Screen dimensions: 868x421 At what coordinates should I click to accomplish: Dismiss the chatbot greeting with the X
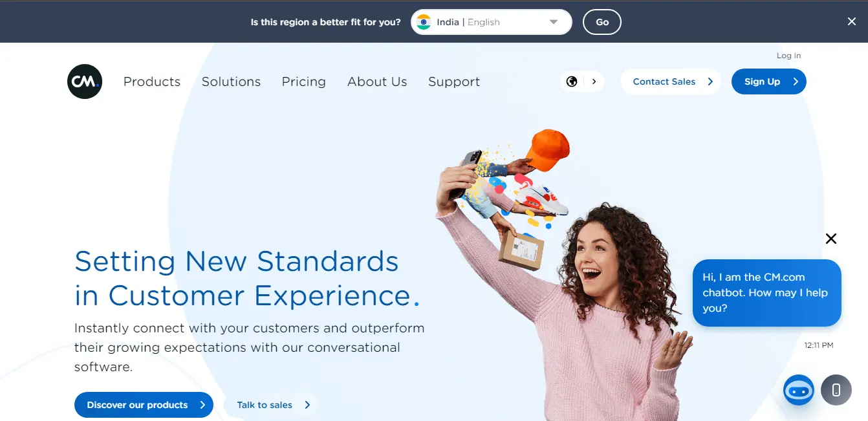click(831, 239)
